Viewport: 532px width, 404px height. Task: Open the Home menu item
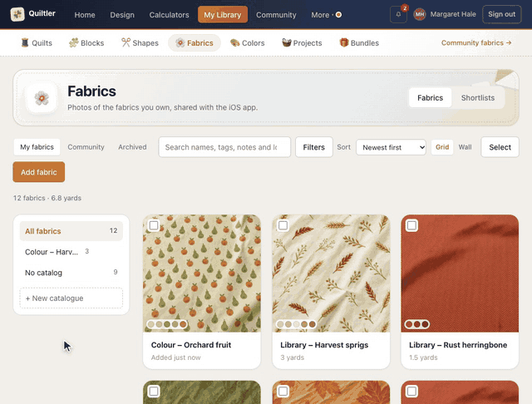[85, 15]
